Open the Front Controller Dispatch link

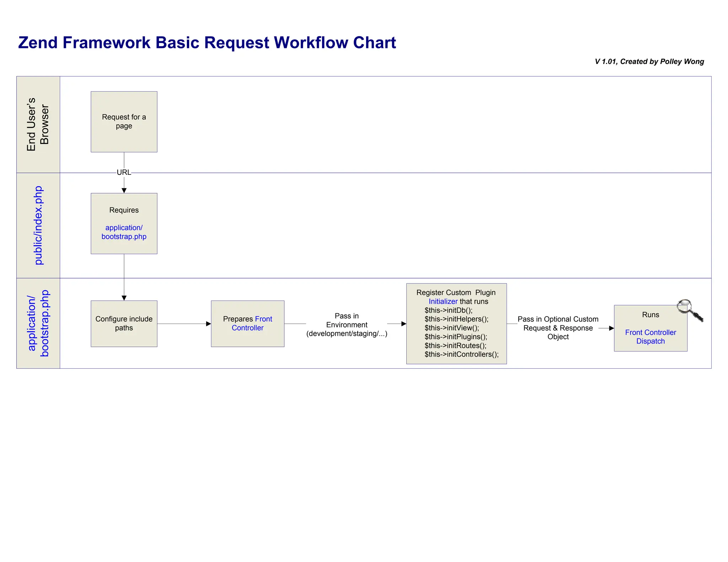pyautogui.click(x=650, y=336)
